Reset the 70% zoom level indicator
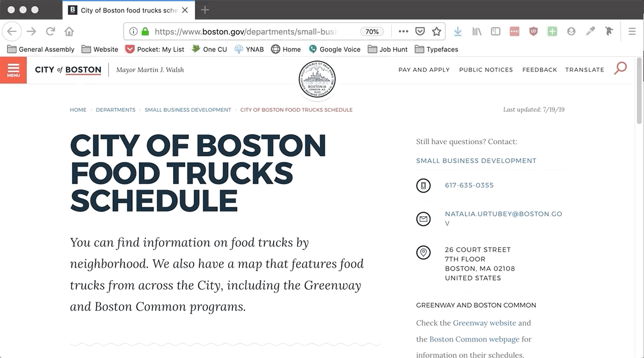The height and width of the screenshot is (358, 644). pyautogui.click(x=372, y=31)
